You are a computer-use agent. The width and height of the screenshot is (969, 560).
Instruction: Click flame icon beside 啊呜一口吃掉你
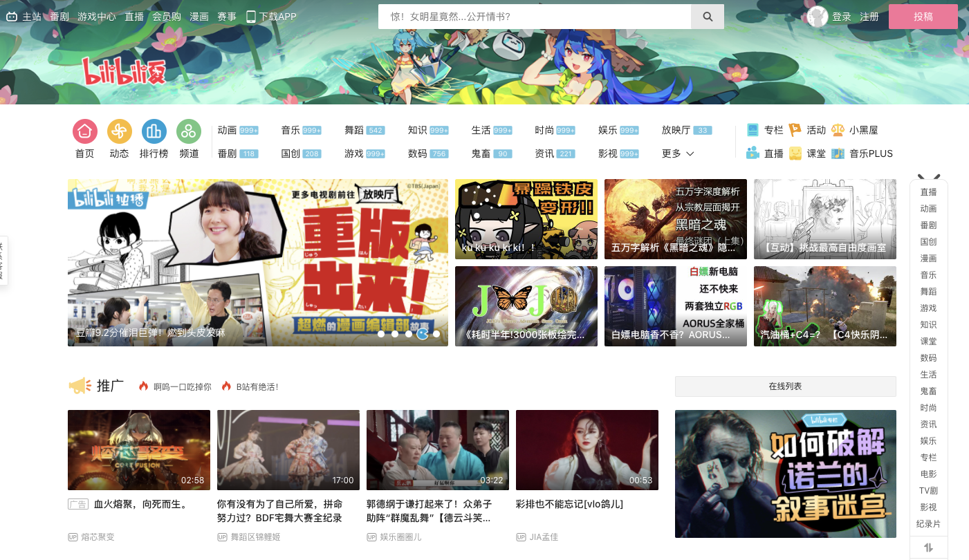tap(144, 386)
